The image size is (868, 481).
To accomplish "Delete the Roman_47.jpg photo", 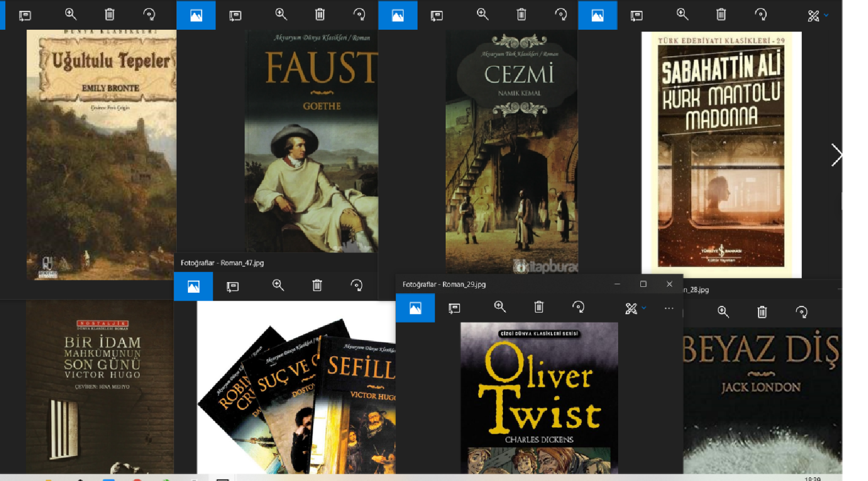I will click(317, 285).
